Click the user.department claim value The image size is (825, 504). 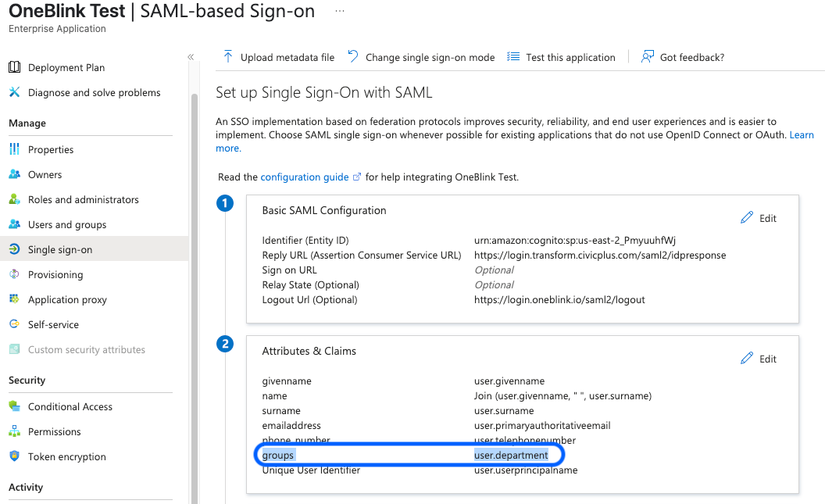(x=511, y=455)
